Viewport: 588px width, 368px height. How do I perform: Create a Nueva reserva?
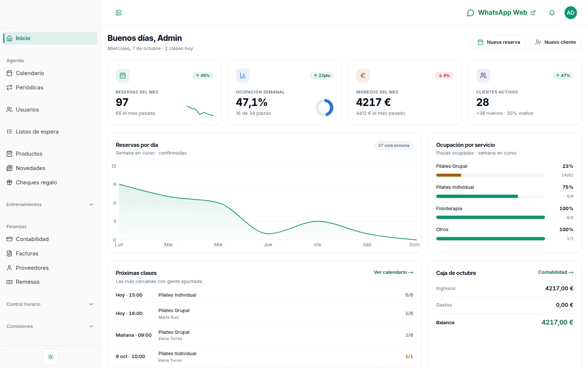point(499,42)
